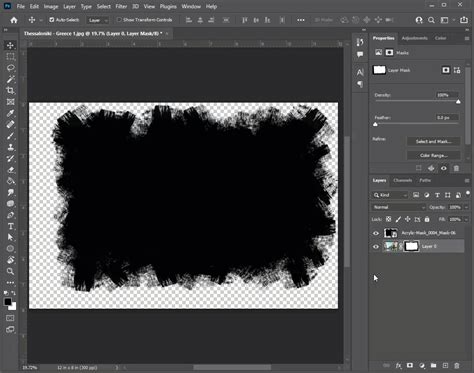The image size is (474, 373).
Task: Open the Layers panel flyout menu
Action: tap(467, 181)
